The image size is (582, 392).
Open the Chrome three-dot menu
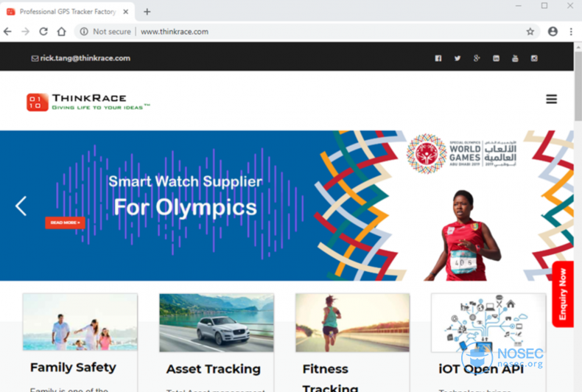coord(571,32)
